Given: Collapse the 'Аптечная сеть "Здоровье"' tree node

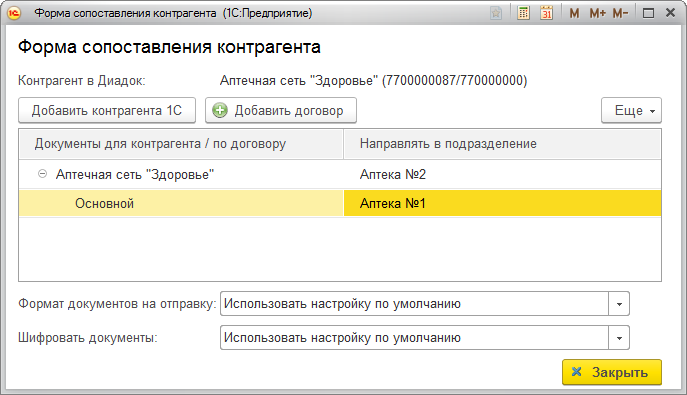Looking at the screenshot, I should 42,174.
